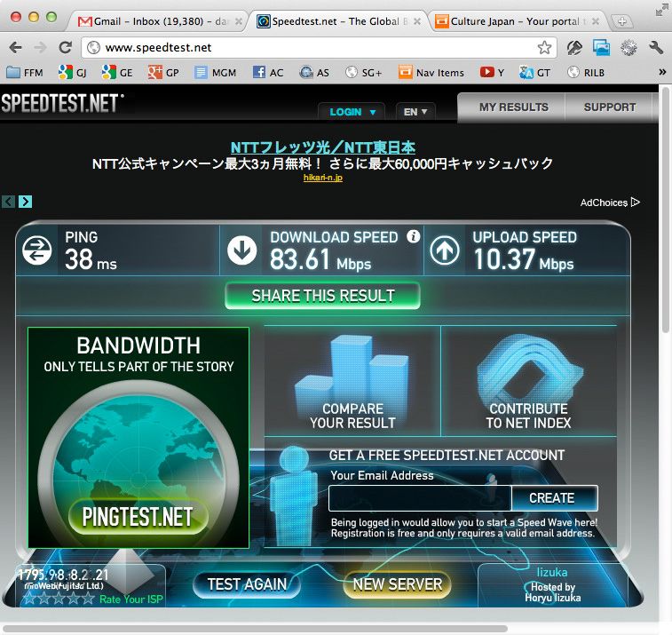Image resolution: width=672 pixels, height=635 pixels.
Task: Click the back navigation arrow
Action: coord(15,48)
